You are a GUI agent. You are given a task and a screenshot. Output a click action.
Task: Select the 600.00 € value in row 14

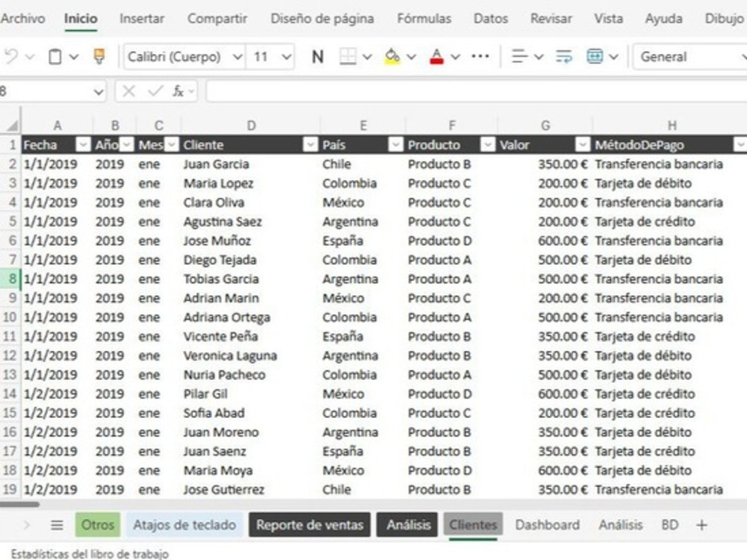(x=545, y=393)
